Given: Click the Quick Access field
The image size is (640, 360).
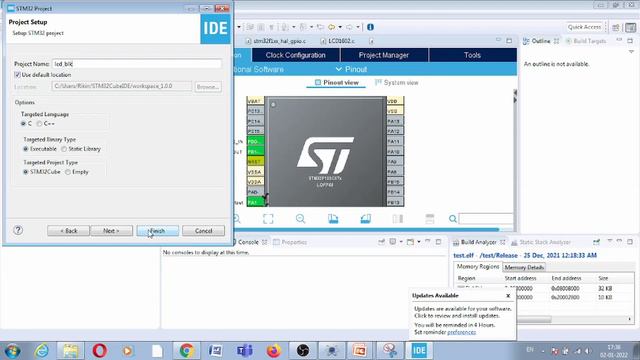Looking at the screenshot, I should (x=584, y=27).
